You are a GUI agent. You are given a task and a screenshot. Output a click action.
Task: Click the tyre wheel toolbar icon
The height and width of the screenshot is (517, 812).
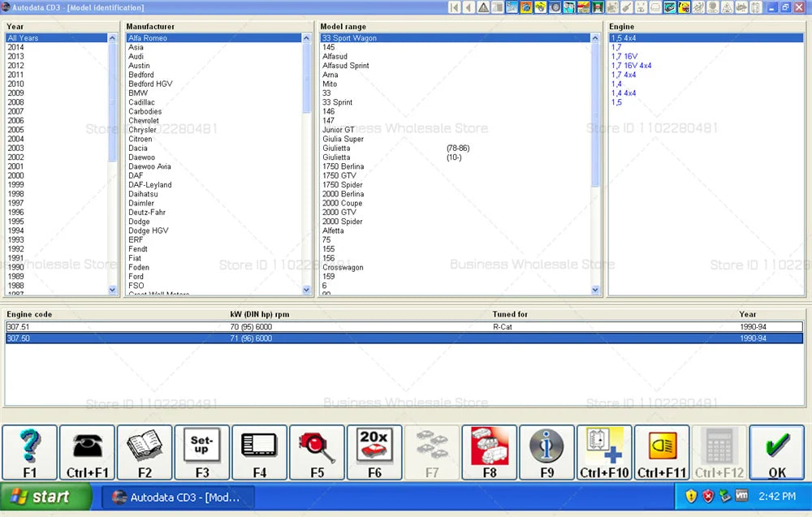pyautogui.click(x=555, y=7)
